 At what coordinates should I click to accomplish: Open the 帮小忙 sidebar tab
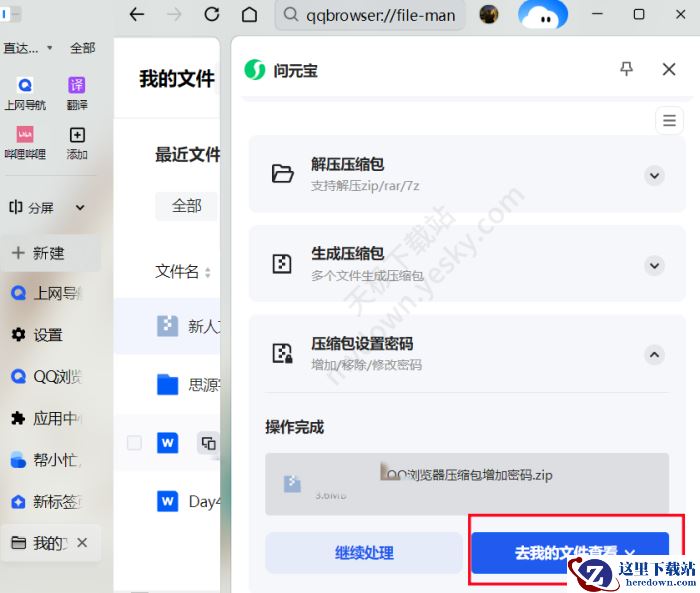pyautogui.click(x=48, y=460)
